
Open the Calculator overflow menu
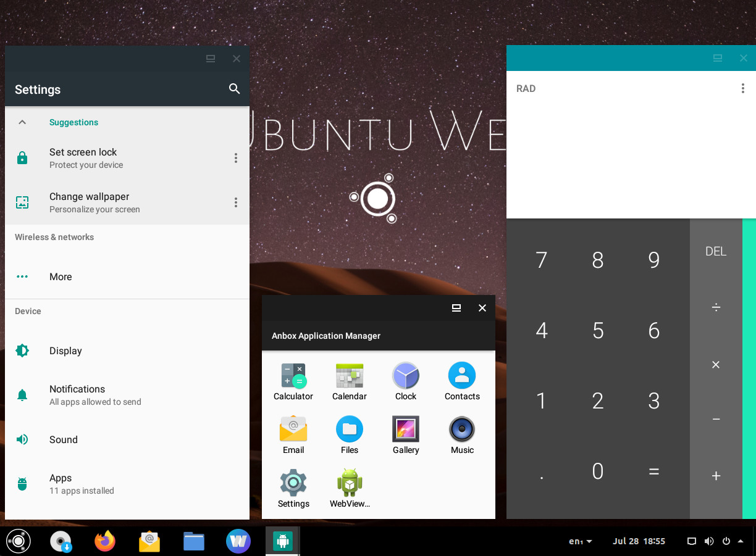(x=742, y=88)
